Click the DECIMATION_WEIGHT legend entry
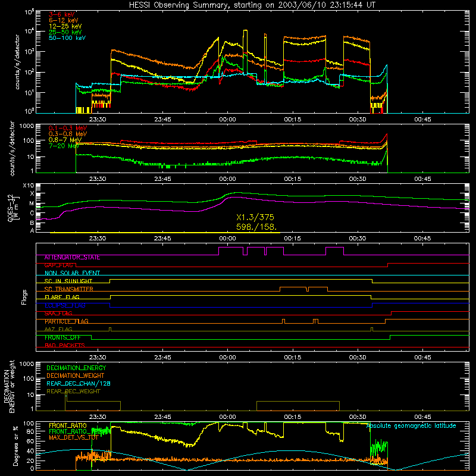 tap(76, 376)
